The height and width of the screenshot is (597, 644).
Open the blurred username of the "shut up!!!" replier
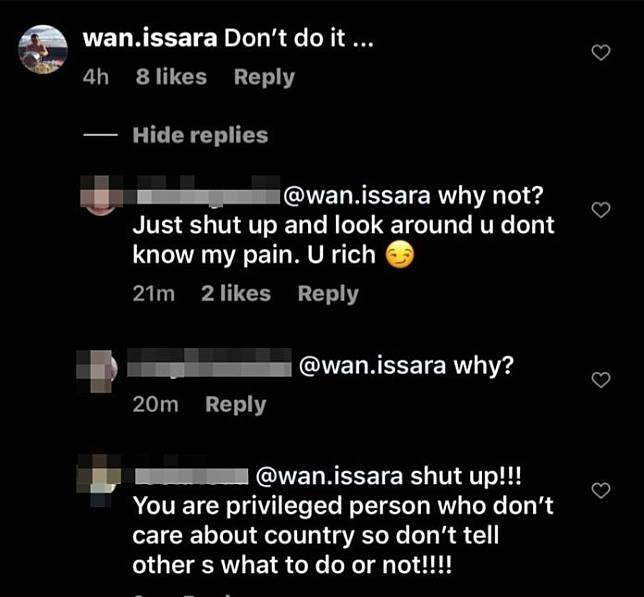[x=191, y=476]
